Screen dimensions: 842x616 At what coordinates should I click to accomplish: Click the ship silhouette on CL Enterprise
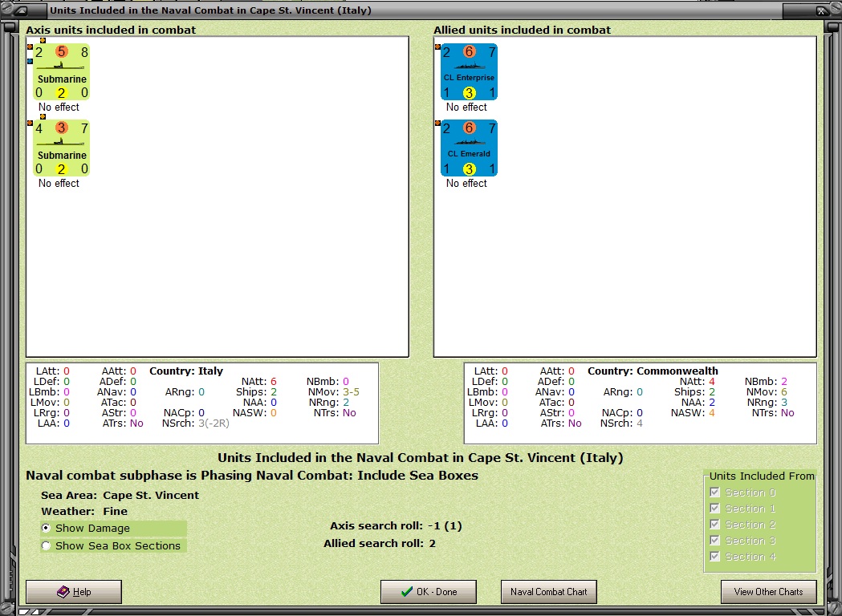469,66
